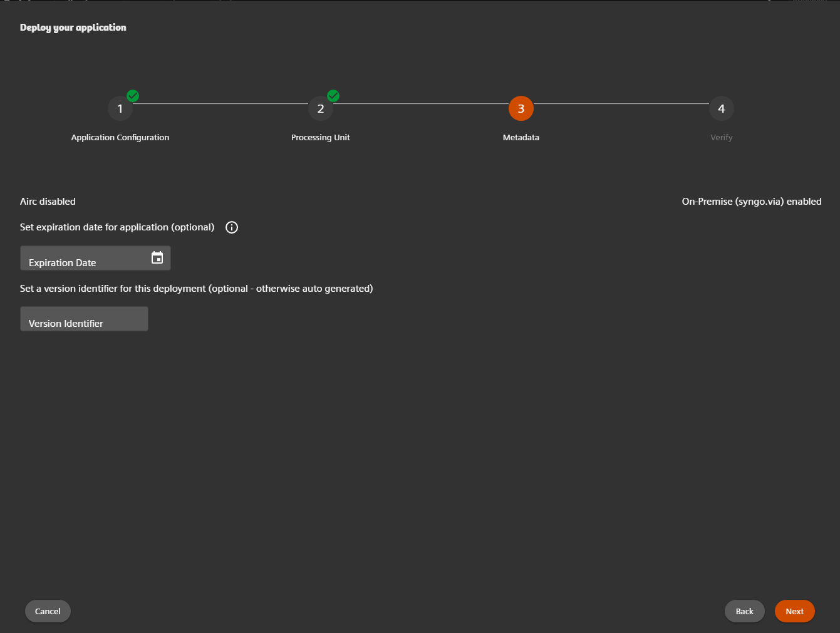Screen dimensions: 840x633
Task: Click the On-Premise (syngo.via) enabled status
Action: pos(751,201)
